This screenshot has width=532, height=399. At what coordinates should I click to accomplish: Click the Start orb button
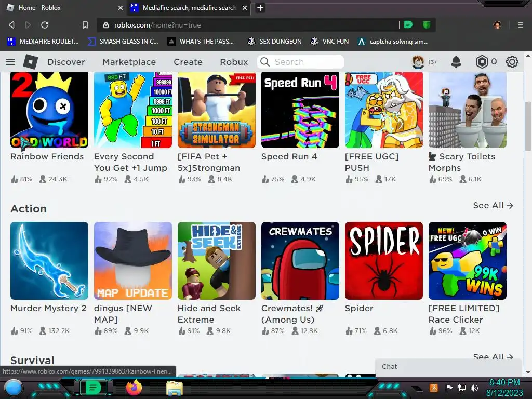14,388
